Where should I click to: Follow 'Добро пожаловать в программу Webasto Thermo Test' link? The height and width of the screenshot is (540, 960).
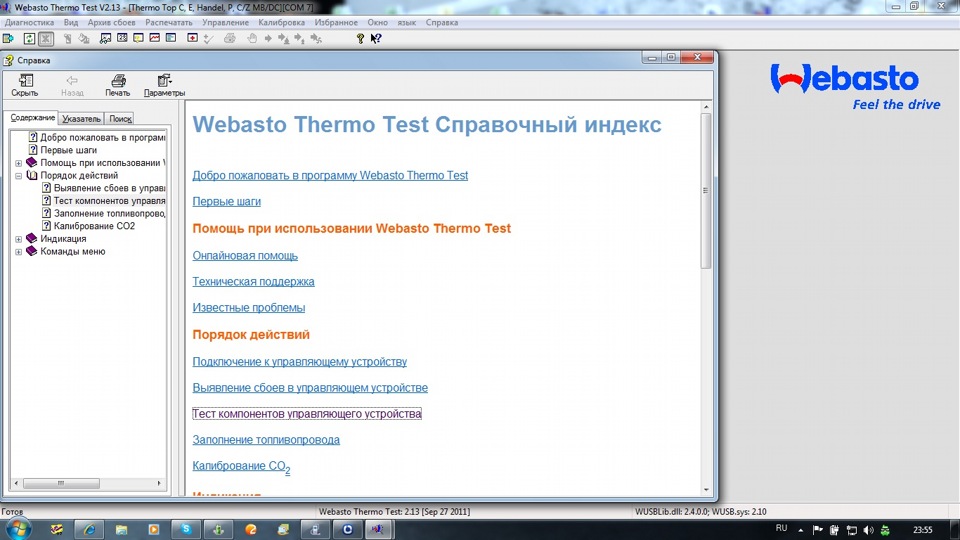pos(330,176)
